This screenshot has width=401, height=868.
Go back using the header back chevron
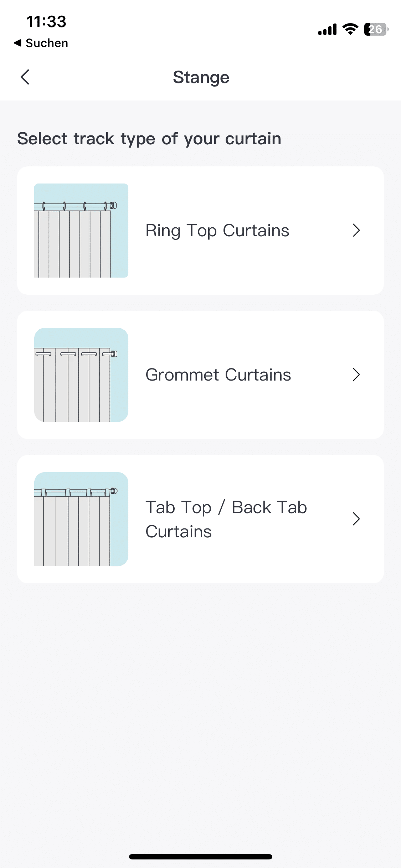25,77
